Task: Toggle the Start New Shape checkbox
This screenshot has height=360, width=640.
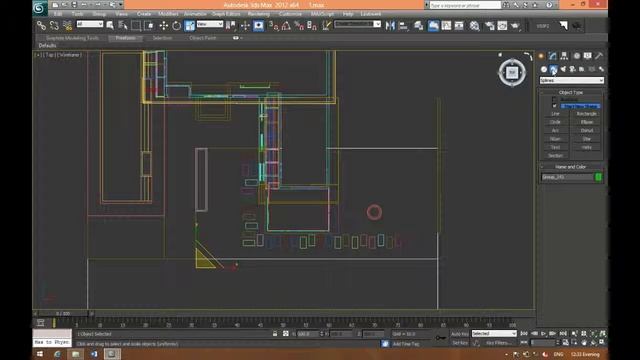Action: click(554, 106)
